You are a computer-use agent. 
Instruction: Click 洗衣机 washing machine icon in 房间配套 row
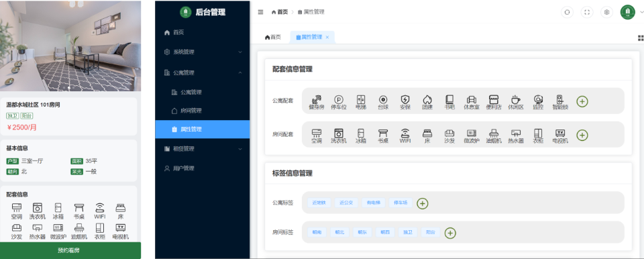[339, 134]
